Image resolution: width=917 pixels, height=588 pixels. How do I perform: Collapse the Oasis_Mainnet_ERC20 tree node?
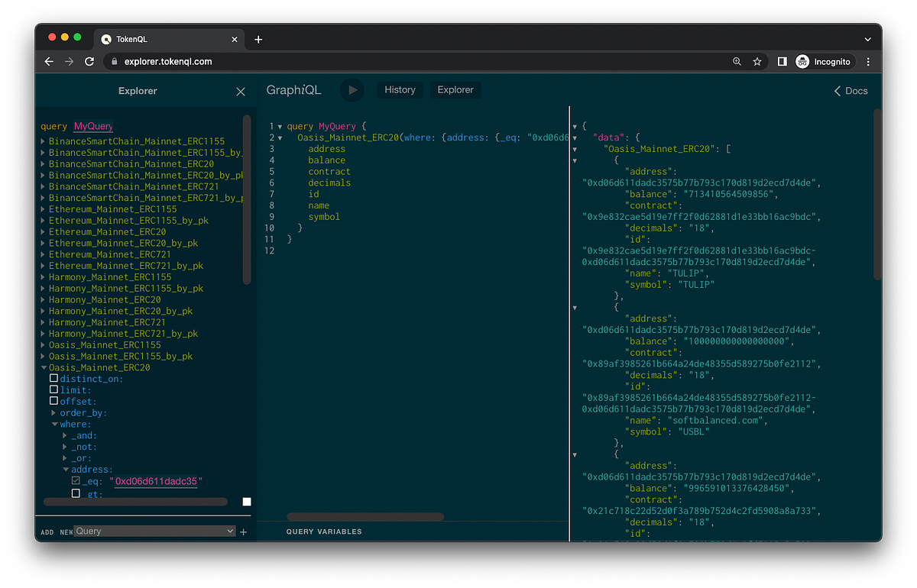coord(44,367)
